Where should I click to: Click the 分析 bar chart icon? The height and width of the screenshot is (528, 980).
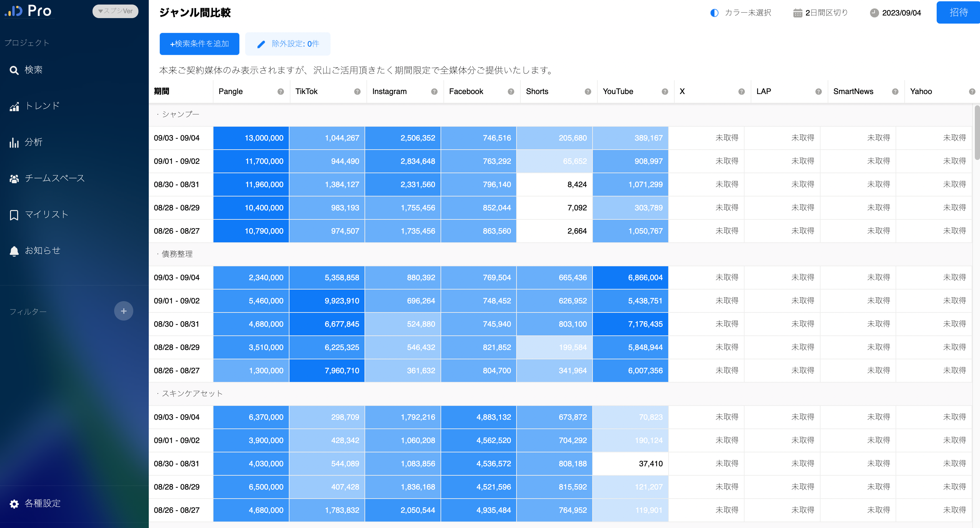click(x=14, y=143)
